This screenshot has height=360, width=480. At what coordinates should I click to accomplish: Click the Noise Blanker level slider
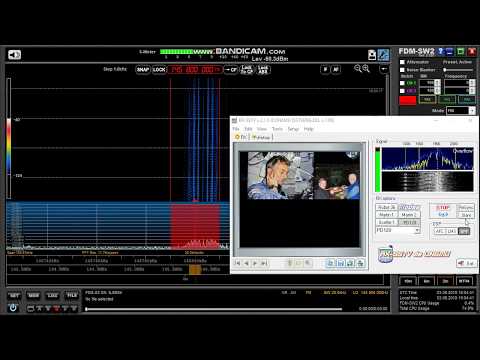coord(458,70)
